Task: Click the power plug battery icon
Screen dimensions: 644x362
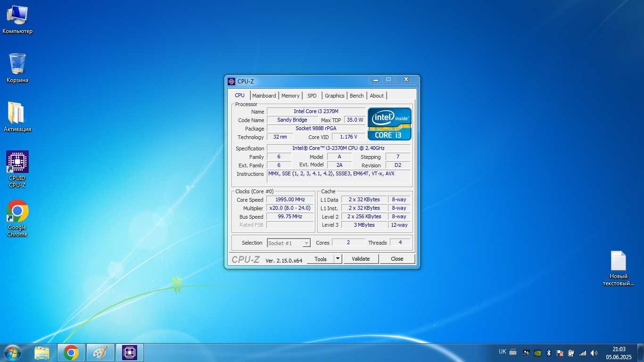Action: click(571, 353)
